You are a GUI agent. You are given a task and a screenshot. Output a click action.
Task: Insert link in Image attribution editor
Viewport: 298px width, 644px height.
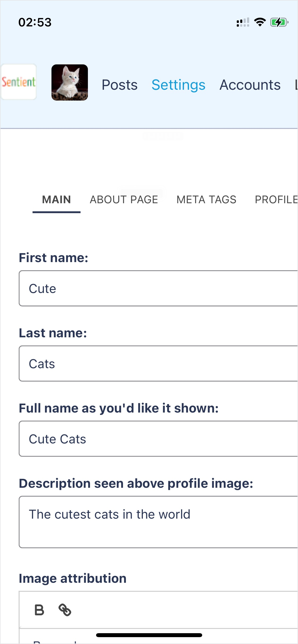(x=65, y=610)
